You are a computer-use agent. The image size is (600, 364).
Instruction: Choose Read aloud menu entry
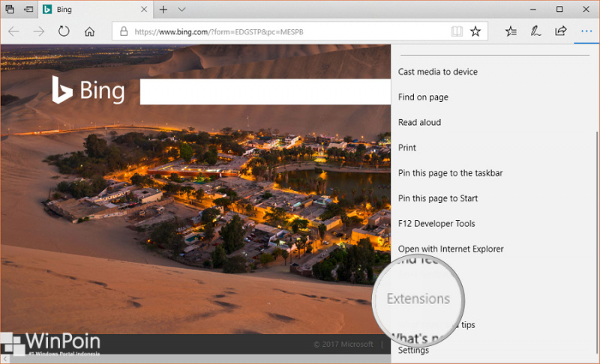pos(419,122)
